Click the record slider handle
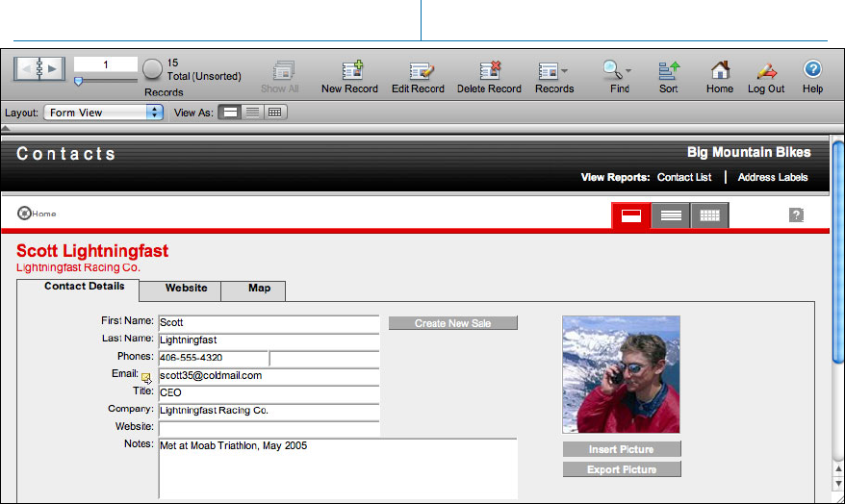The image size is (845, 504). pyautogui.click(x=79, y=82)
